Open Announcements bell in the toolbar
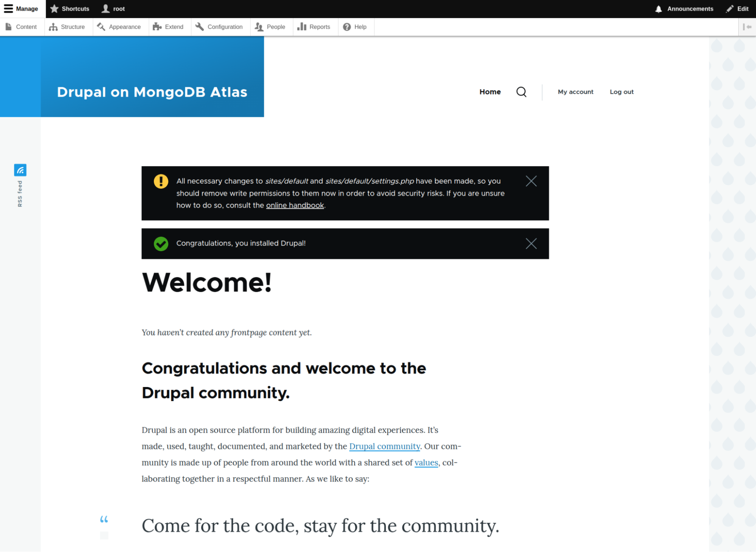Image resolution: width=756 pixels, height=552 pixels. click(684, 9)
